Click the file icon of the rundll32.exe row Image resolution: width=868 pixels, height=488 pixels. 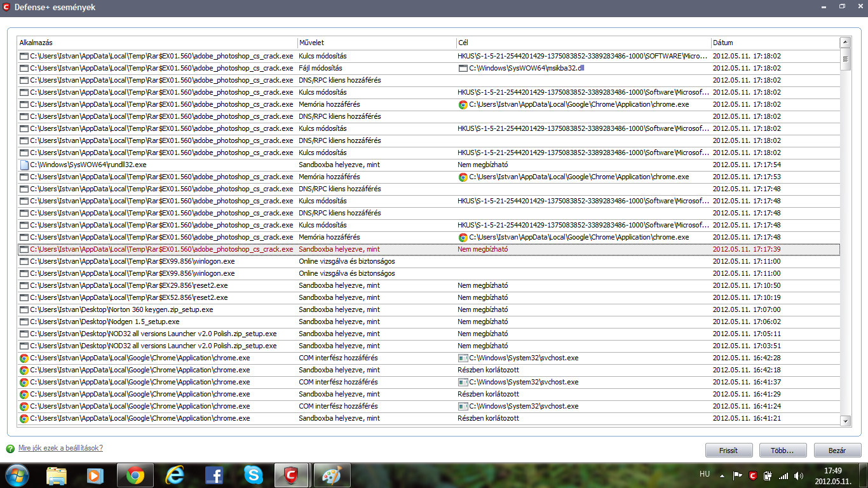pos(24,165)
